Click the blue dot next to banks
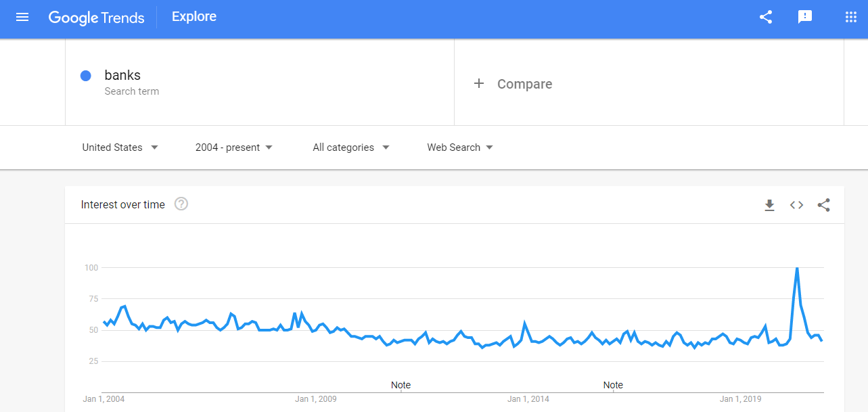Viewport: 868px width, 412px height. (x=86, y=76)
